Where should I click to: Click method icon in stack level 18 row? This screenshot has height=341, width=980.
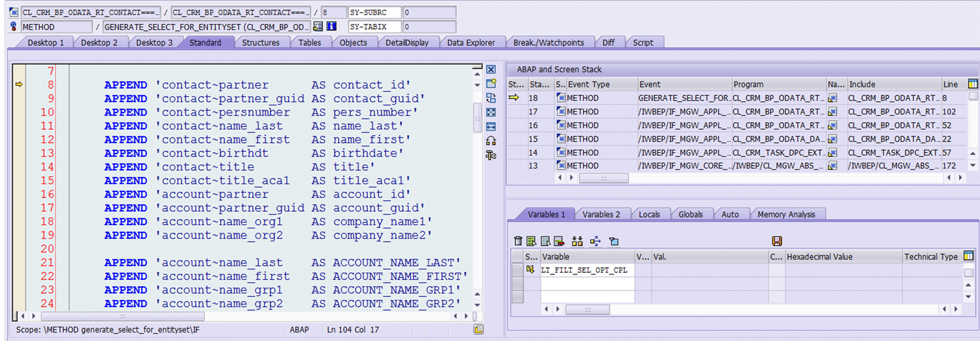point(561,98)
